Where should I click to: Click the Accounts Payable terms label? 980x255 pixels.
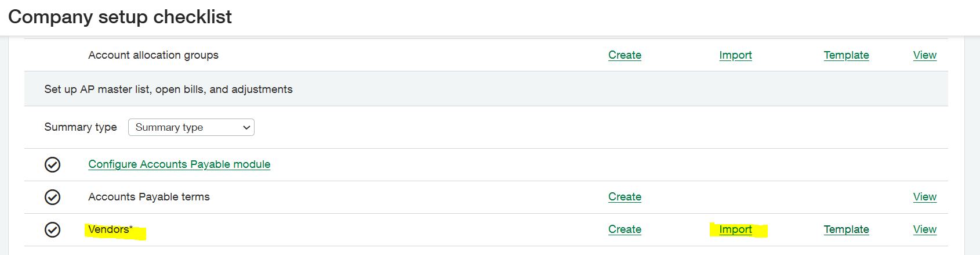(149, 197)
